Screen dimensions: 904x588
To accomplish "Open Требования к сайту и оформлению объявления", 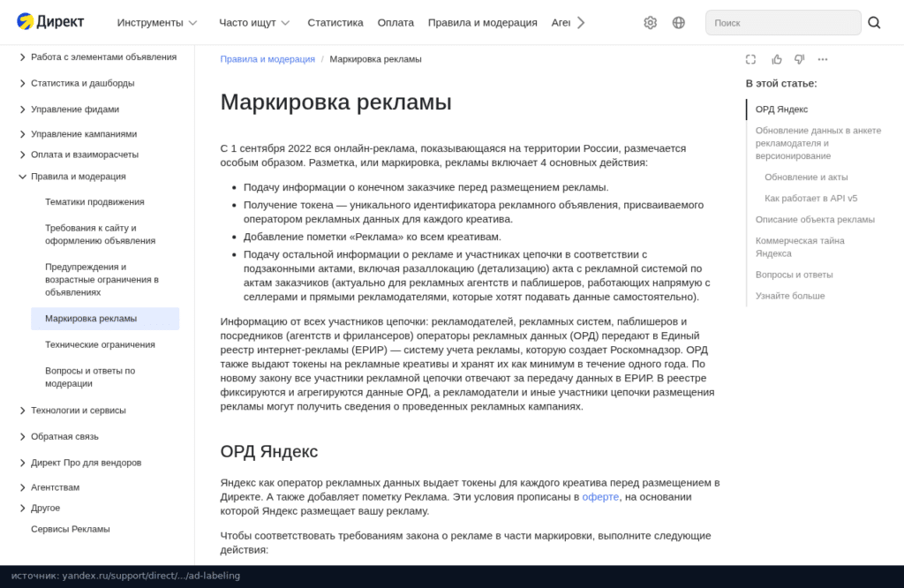I will click(x=101, y=234).
